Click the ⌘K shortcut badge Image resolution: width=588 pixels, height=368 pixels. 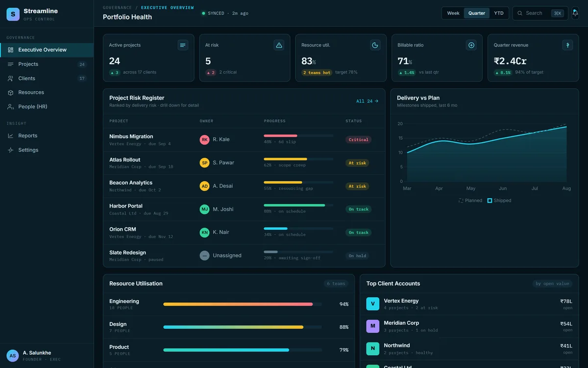pos(557,13)
